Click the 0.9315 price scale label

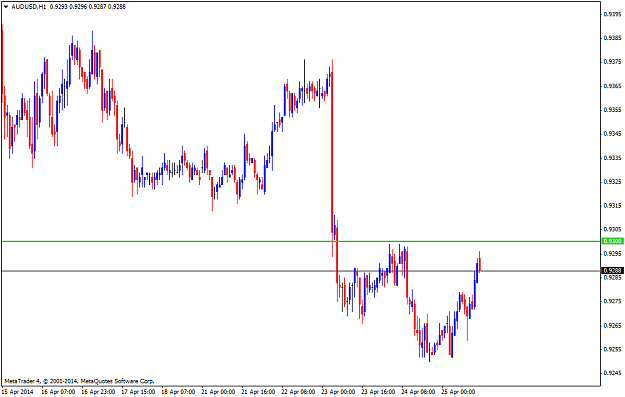pyautogui.click(x=613, y=206)
